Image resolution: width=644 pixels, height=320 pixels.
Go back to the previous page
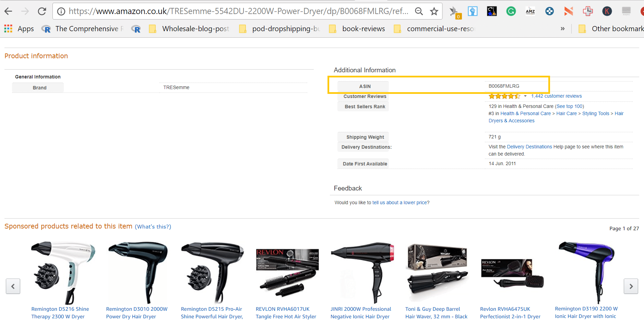8,11
